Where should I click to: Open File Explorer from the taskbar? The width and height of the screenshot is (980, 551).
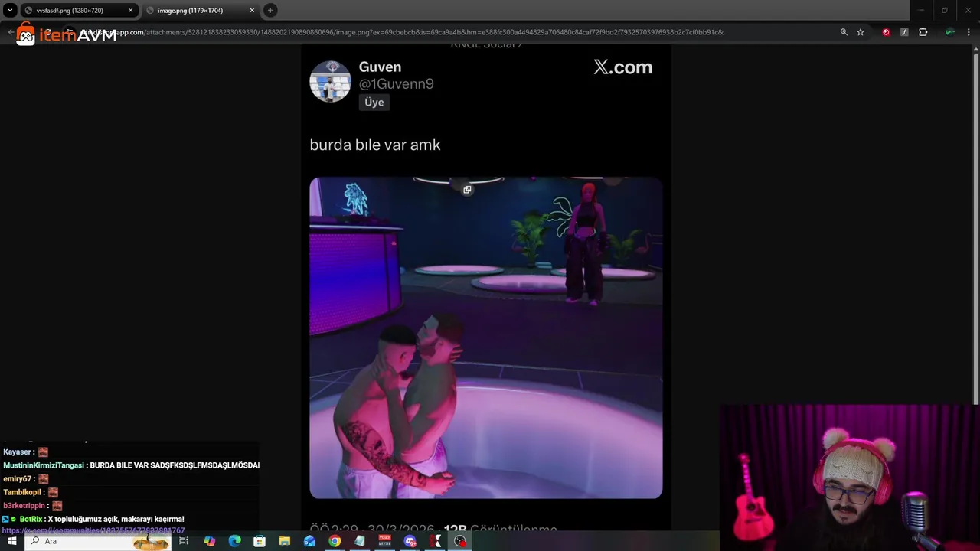coord(285,541)
